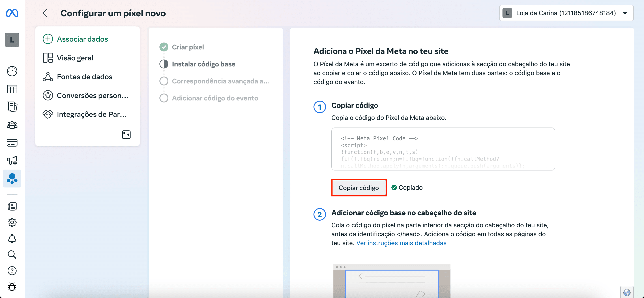644x298 pixels.
Task: Open Fontes de dados menu item
Action: 84,77
